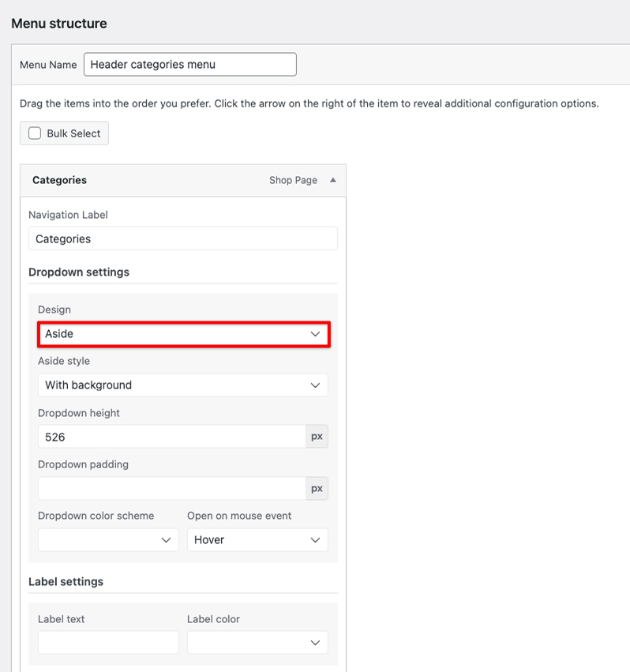Click into the Navigation Label field
630x672 pixels.
click(182, 238)
